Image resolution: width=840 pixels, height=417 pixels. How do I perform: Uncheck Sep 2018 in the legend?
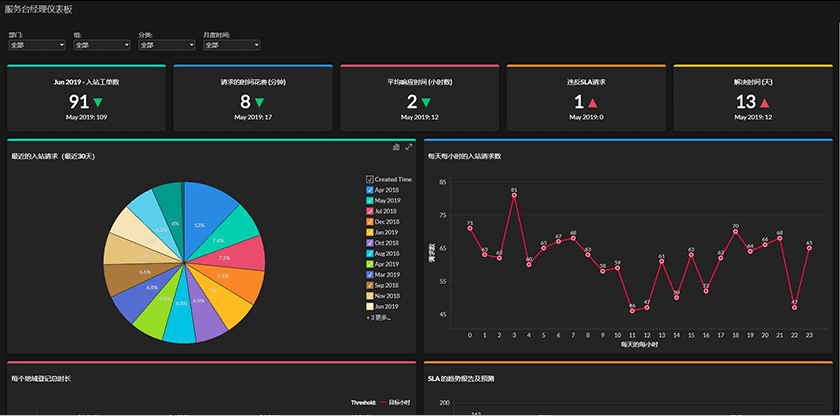point(370,285)
